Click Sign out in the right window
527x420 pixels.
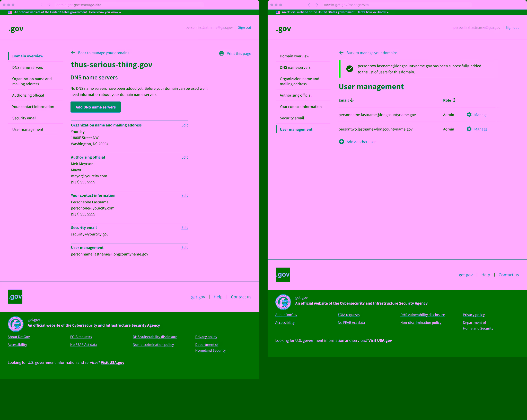512,28
